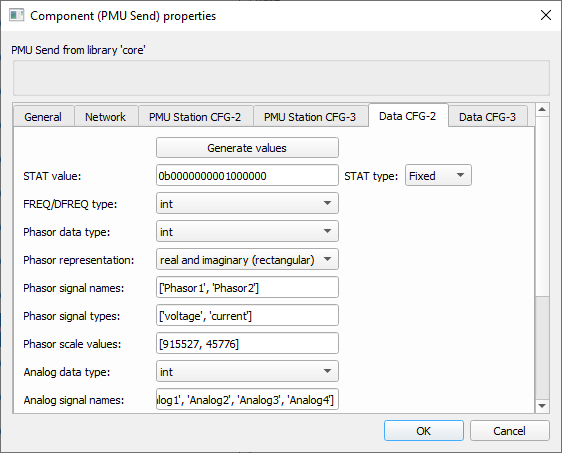The width and height of the screenshot is (562, 453).
Task: Open the STAT type dropdown
Action: 438,175
